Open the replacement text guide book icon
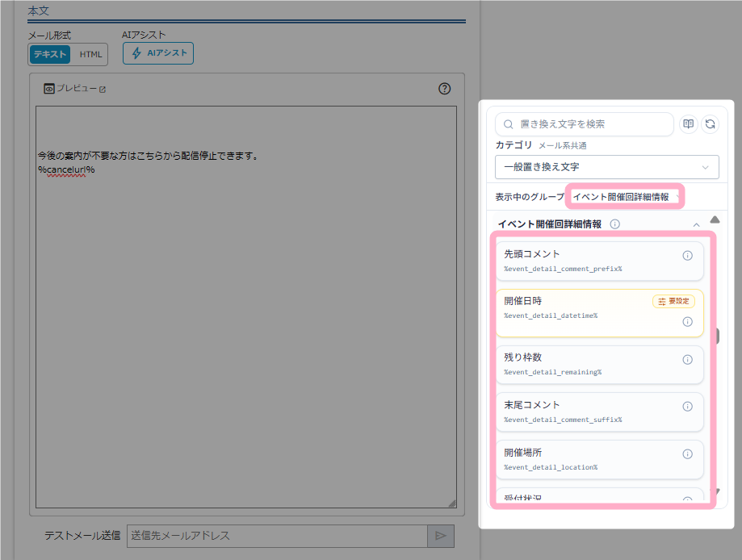 coord(689,124)
